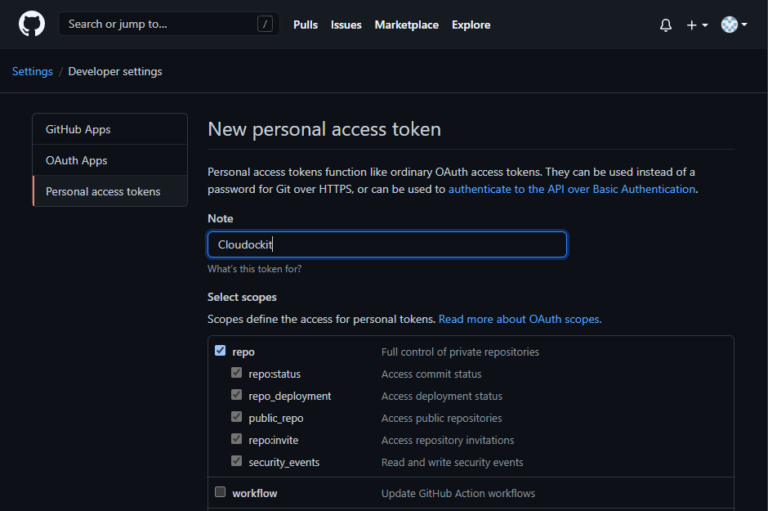Click the Note field containing Cloudockit

click(386, 244)
